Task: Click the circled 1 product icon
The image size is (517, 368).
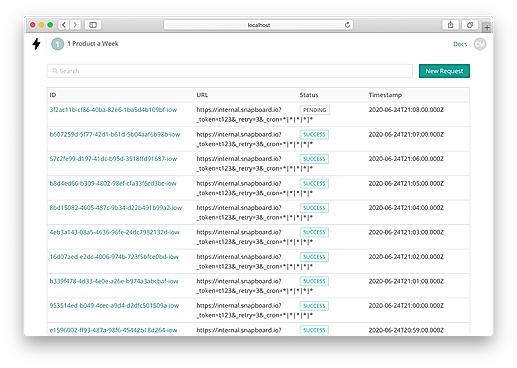Action: tap(57, 44)
